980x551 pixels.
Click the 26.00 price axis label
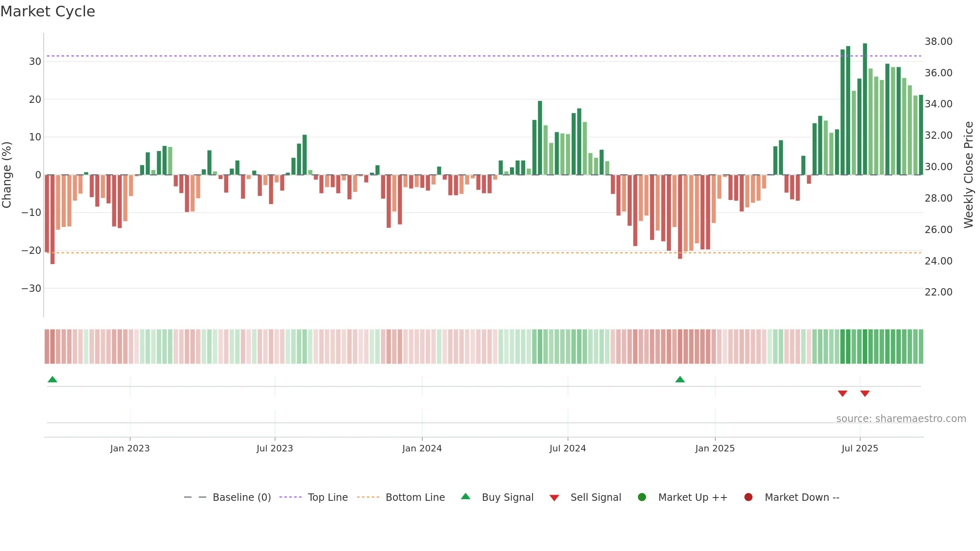(938, 230)
